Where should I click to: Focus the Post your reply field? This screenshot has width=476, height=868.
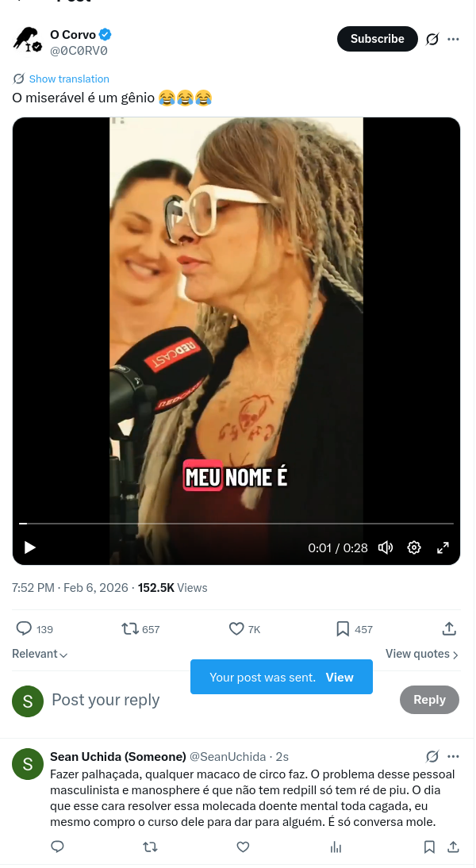pos(221,701)
